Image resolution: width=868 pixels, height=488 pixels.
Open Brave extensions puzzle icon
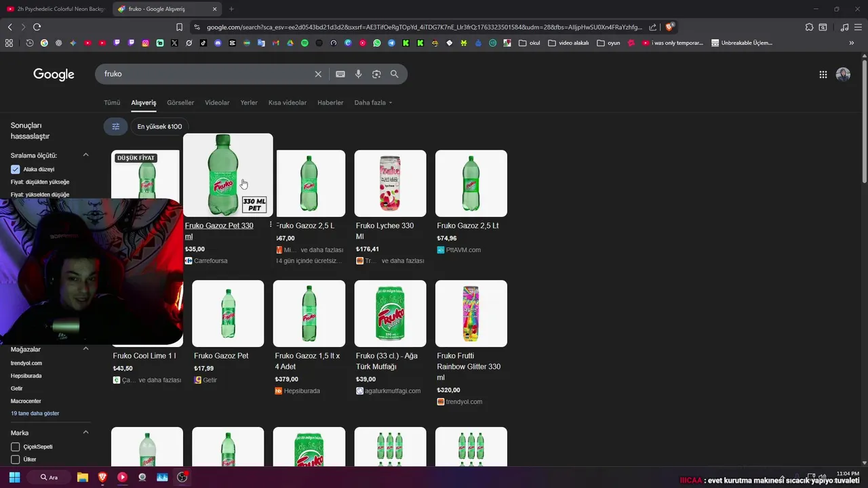click(x=809, y=27)
